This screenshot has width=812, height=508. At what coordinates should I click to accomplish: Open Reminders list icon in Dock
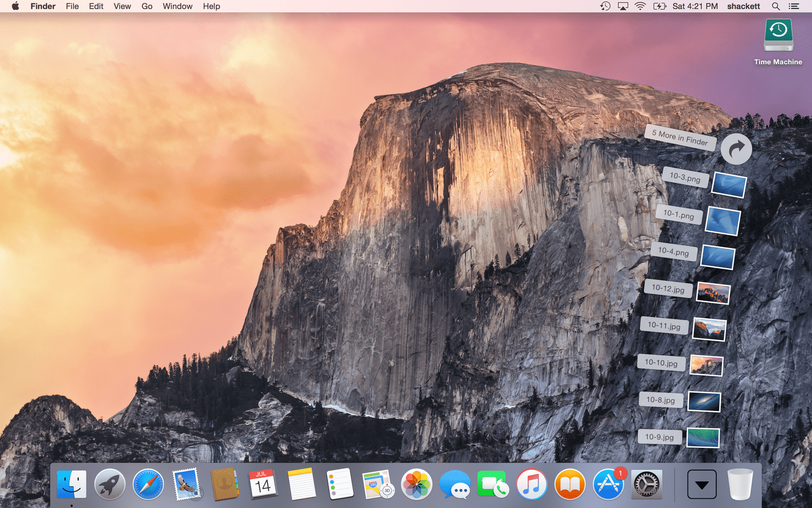click(x=340, y=484)
